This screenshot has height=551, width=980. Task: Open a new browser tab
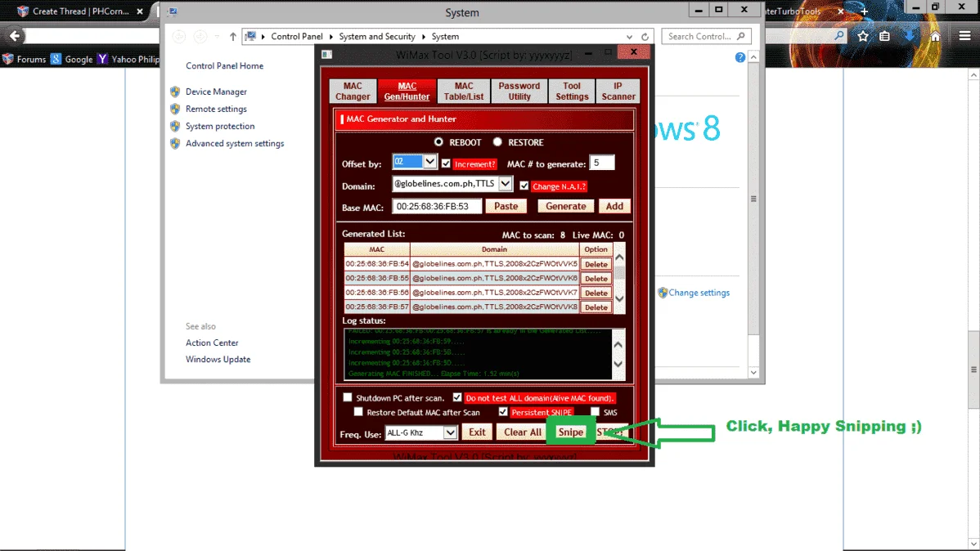pos(865,11)
